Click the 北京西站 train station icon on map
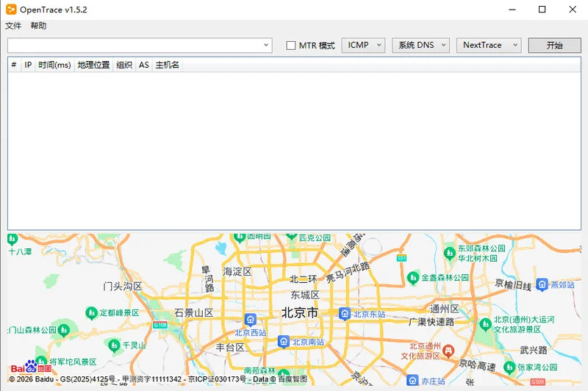 (251, 320)
